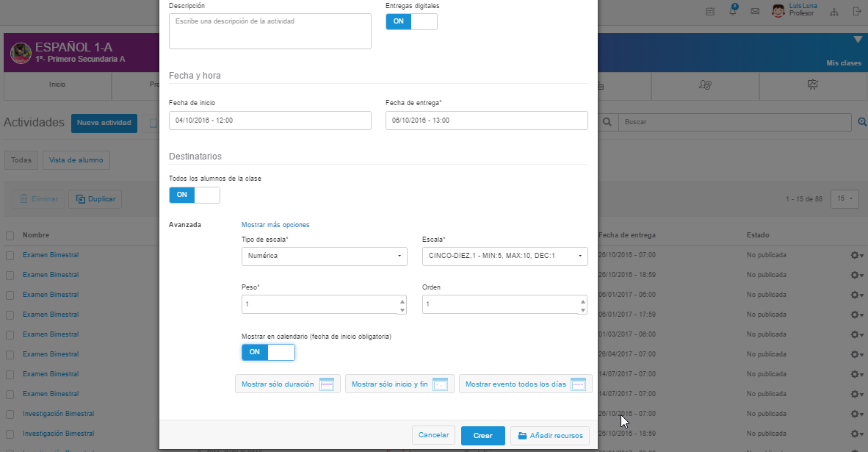Toggle Todos los alumnos de la clase
Screen dimensions: 868x452
coord(195,195)
